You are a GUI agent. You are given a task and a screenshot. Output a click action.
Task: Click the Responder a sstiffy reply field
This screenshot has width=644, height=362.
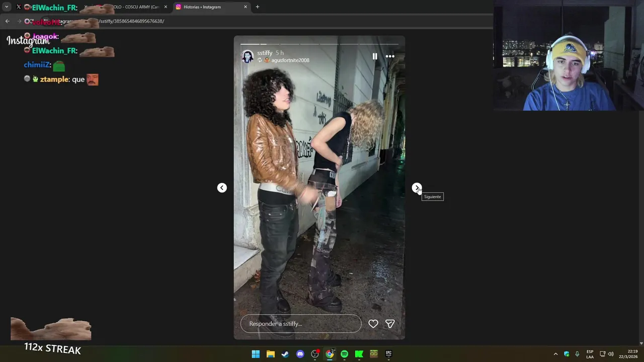[301, 324]
